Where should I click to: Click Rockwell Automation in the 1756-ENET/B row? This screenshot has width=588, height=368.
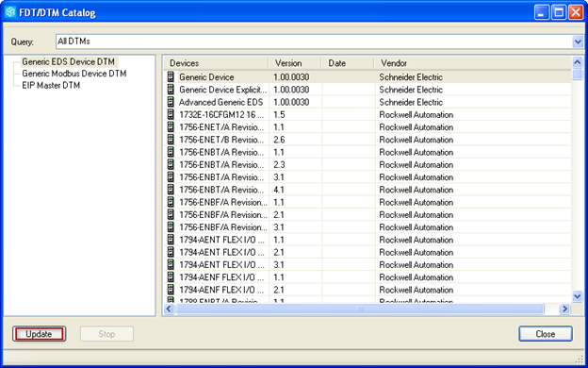point(416,140)
